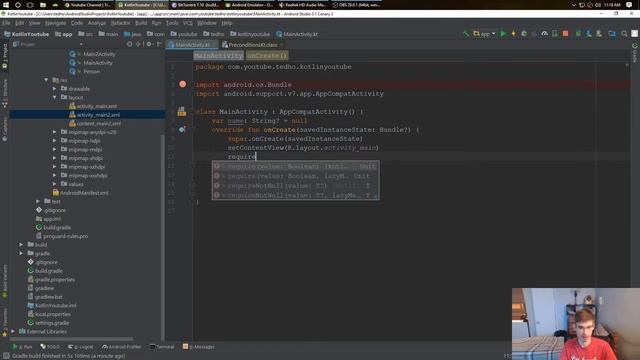
Task: Open the Run tool window button
Action: 22,347
